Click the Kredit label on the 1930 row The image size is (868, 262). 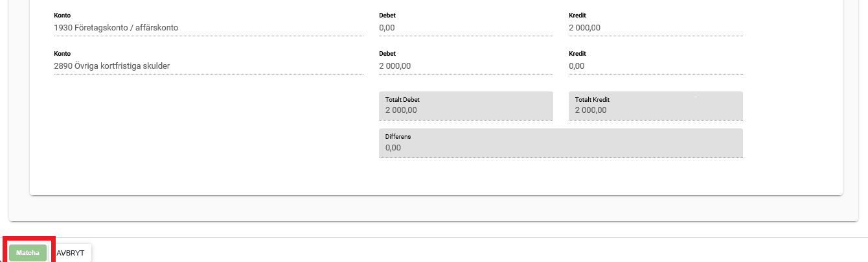pos(577,16)
